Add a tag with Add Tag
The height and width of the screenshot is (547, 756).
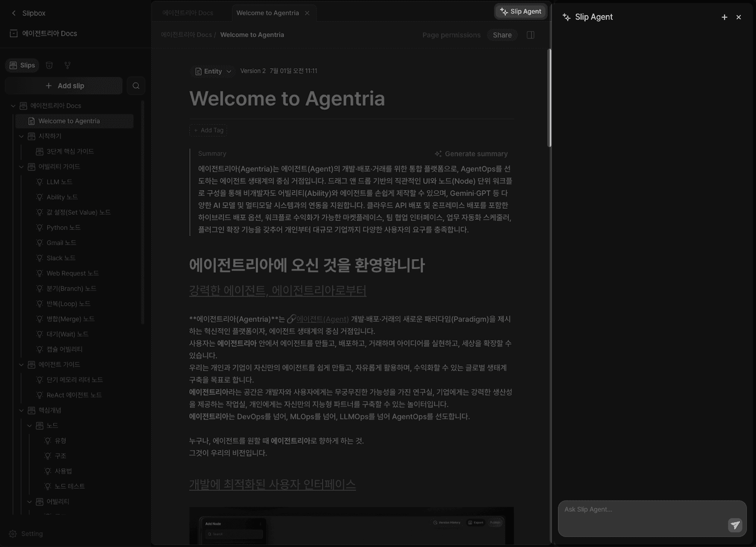click(208, 130)
